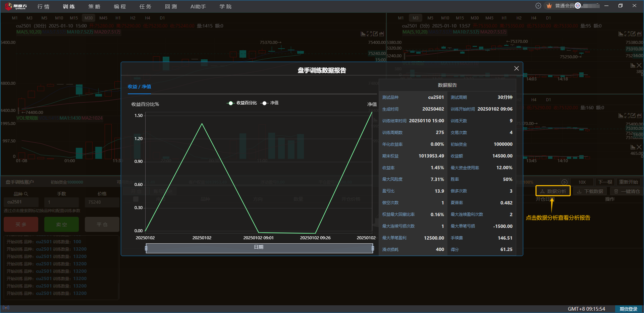Image resolution: width=644 pixels, height=313 pixels.
Task: Select M30 period on left chart
Action: click(89, 18)
